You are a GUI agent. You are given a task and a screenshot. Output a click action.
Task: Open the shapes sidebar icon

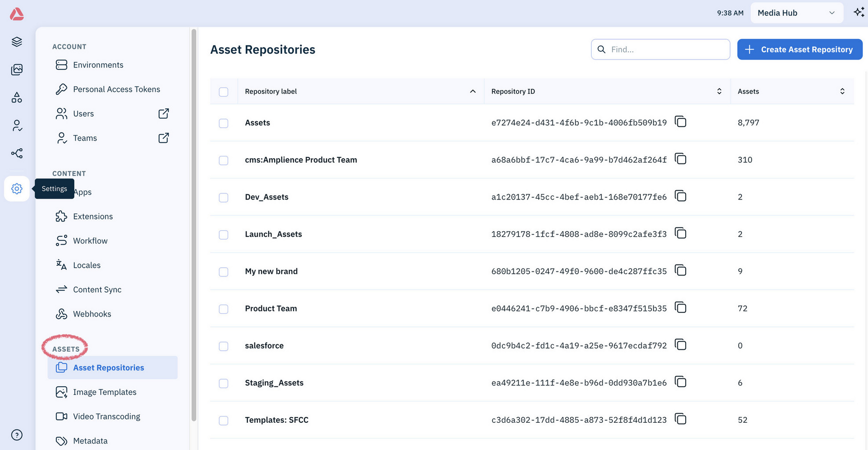coord(17,97)
